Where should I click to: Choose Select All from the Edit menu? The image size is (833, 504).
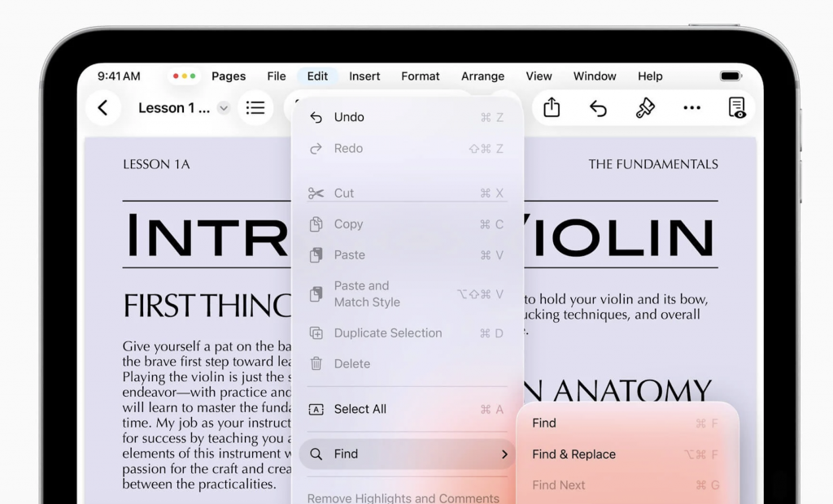[360, 410]
